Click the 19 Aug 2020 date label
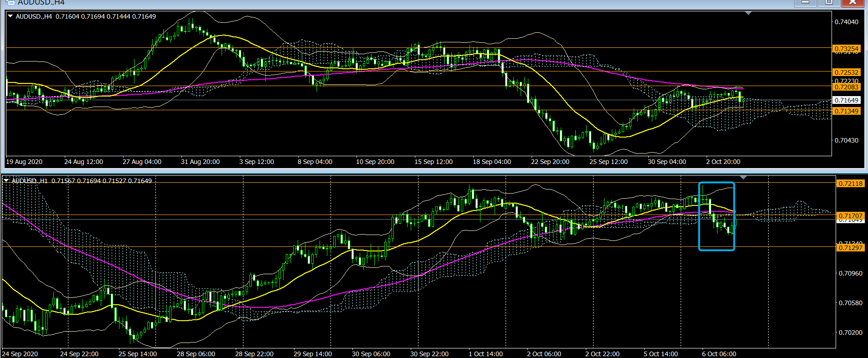 click(x=24, y=162)
